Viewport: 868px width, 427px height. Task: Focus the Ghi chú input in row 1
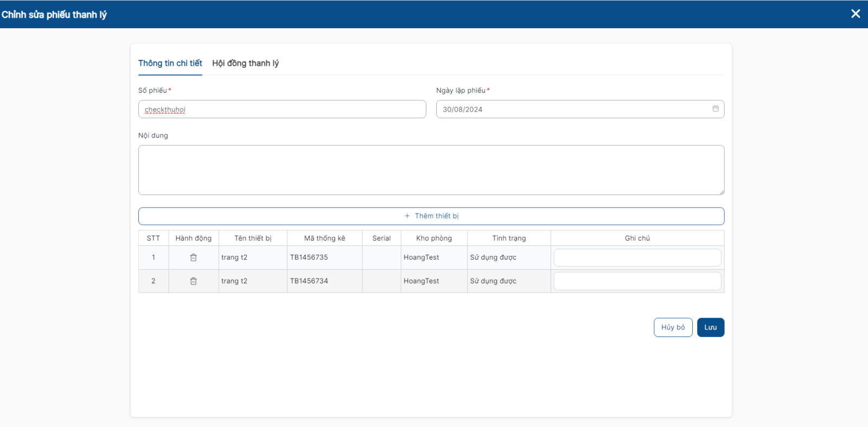637,258
